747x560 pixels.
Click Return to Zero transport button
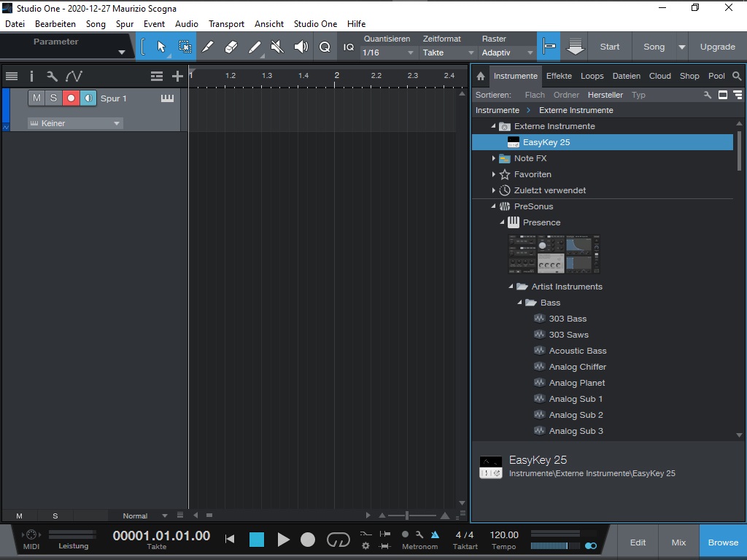tap(230, 539)
